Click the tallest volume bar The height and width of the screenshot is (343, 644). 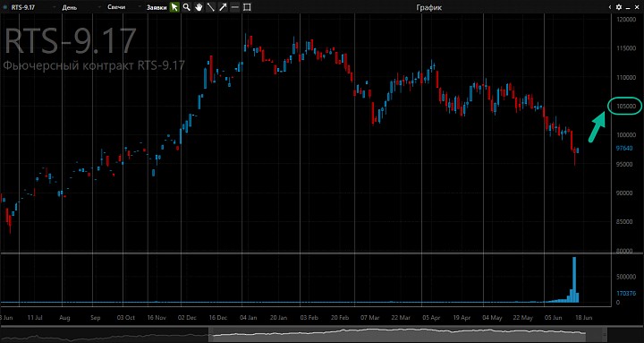(x=574, y=280)
